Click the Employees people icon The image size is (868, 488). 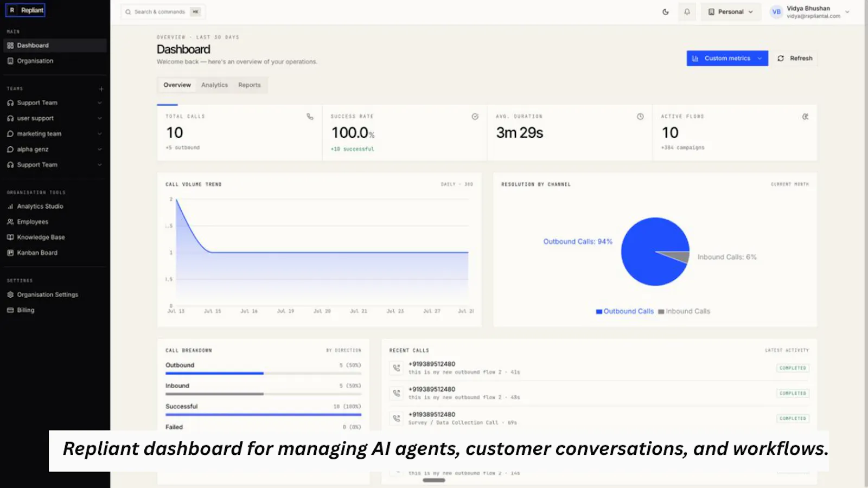pos(10,222)
